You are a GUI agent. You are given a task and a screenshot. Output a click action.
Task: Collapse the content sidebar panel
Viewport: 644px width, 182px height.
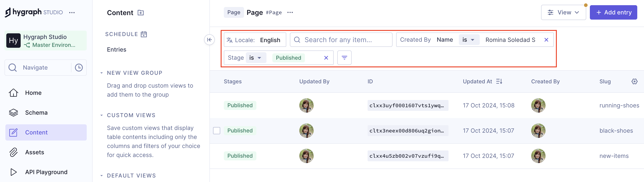[x=209, y=40]
